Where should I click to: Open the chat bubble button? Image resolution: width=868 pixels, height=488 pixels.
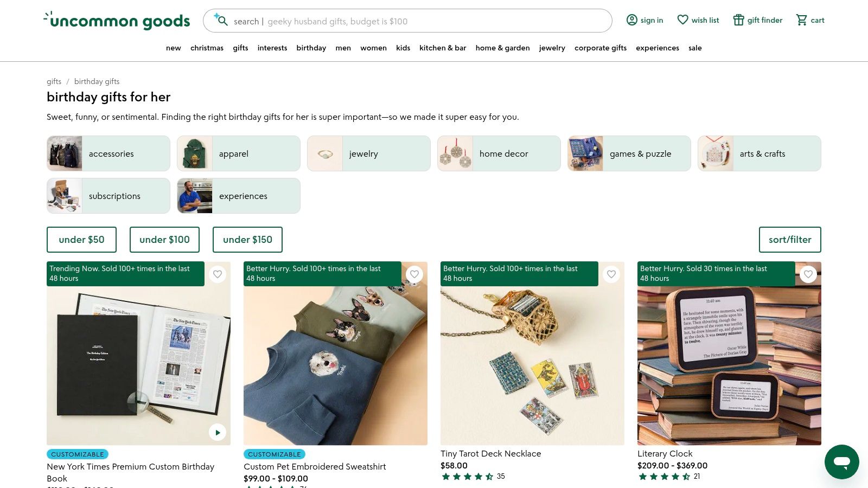[841, 462]
